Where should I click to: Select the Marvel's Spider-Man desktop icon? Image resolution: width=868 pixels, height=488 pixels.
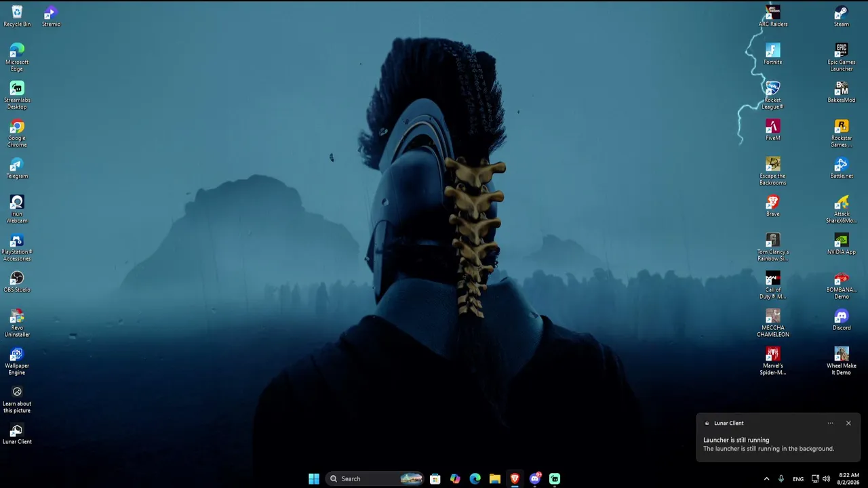[773, 361]
